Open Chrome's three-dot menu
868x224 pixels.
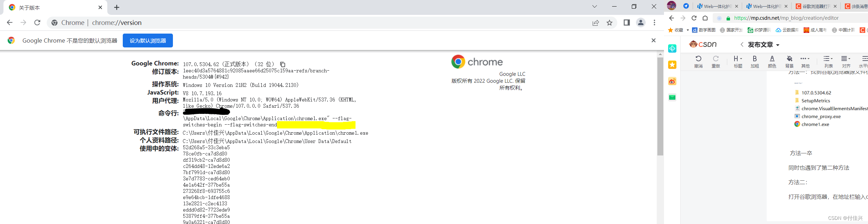(x=654, y=23)
